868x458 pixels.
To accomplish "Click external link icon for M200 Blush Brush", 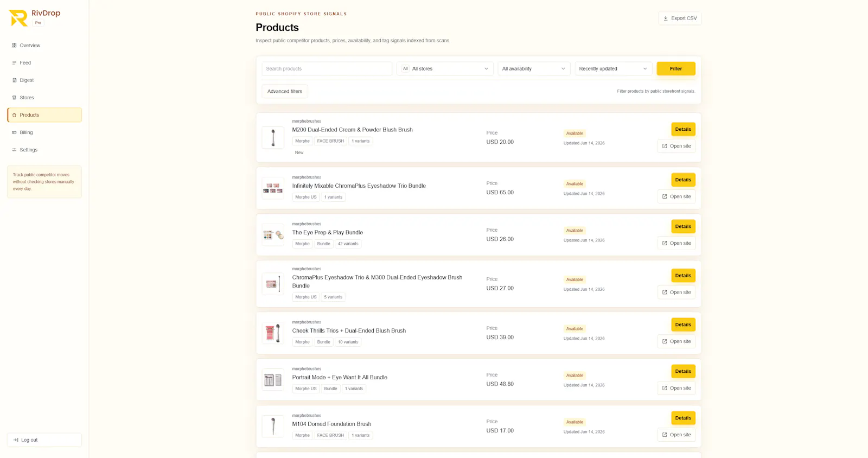I will tap(665, 146).
